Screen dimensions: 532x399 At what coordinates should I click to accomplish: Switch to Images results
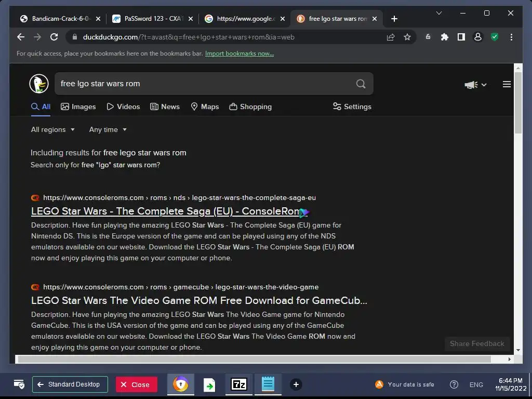pyautogui.click(x=78, y=107)
